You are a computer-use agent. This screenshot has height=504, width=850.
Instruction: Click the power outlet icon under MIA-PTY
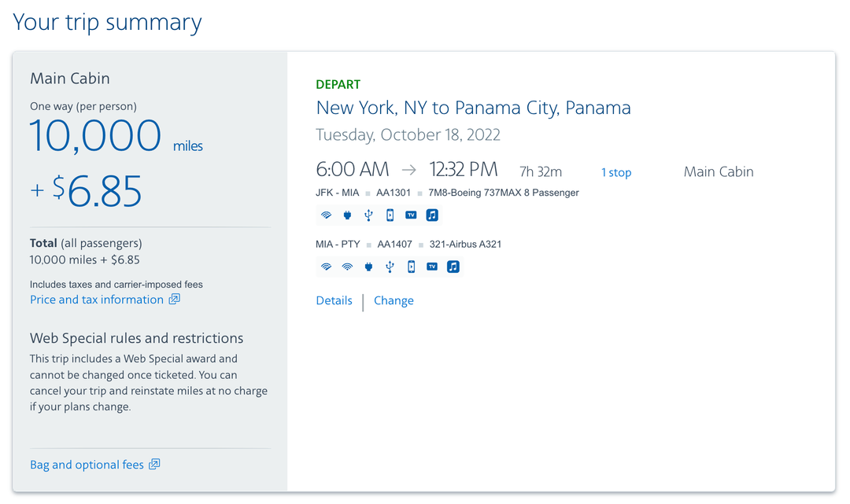coord(368,267)
